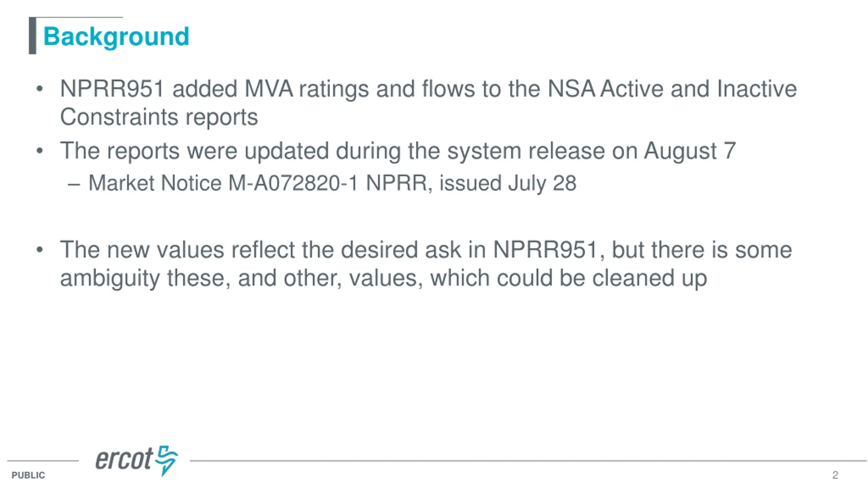Screen dimensions: 868x488
Task: Click the bullet dot before The reports
Action: point(40,151)
